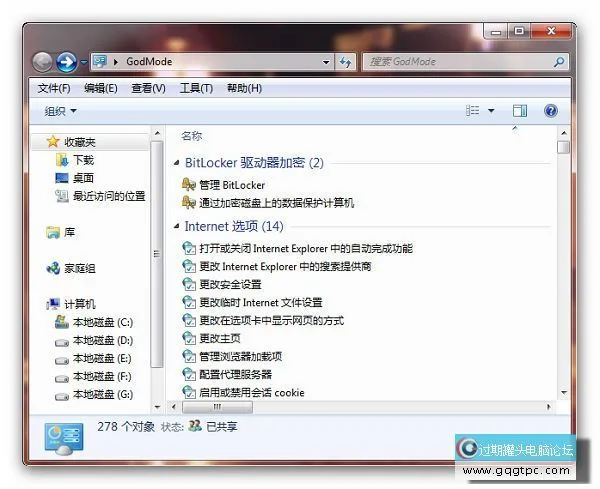Open the recent pages dropdown arrow
The height and width of the screenshot is (489, 600).
click(84, 62)
